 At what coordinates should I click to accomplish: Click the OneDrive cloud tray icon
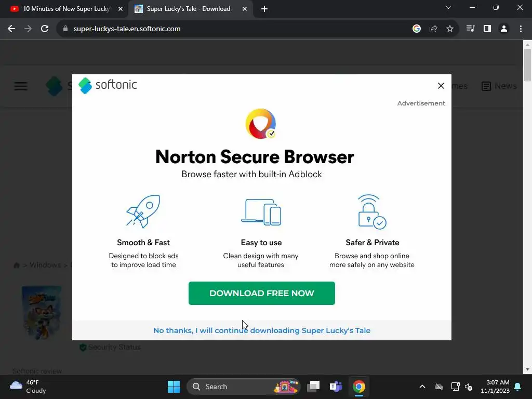(439, 387)
